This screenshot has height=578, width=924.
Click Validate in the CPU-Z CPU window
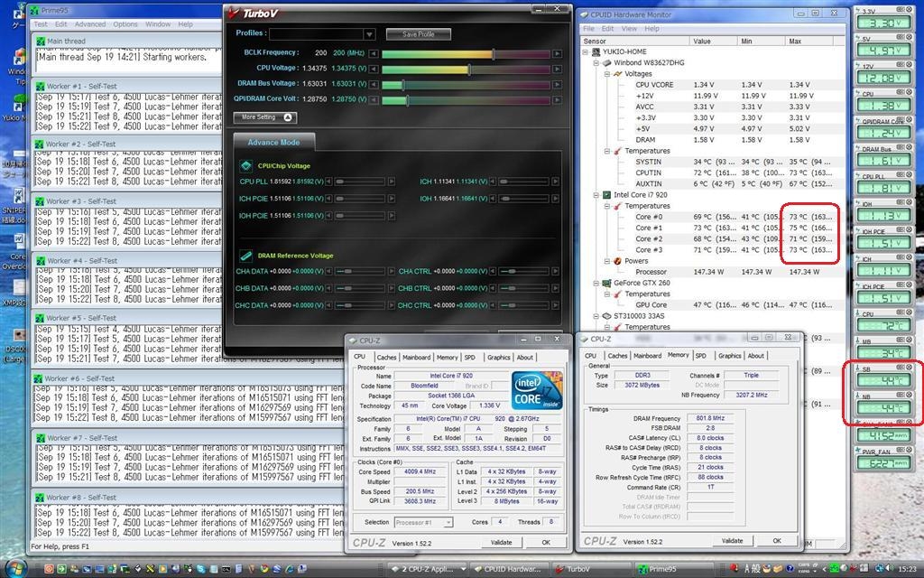coord(501,543)
